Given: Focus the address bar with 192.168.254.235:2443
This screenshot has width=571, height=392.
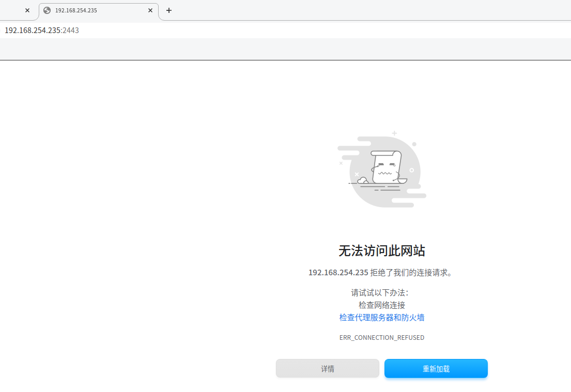Looking at the screenshot, I should click(285, 30).
